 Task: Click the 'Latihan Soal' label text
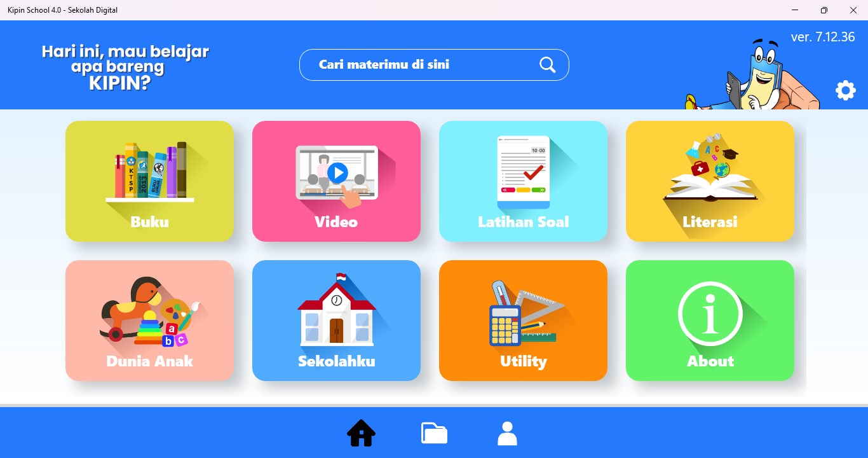tap(524, 222)
